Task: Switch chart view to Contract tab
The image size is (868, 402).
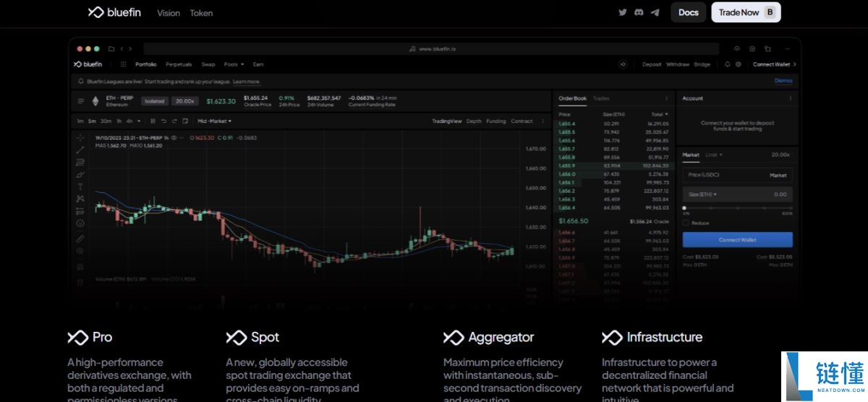Action: (x=522, y=121)
